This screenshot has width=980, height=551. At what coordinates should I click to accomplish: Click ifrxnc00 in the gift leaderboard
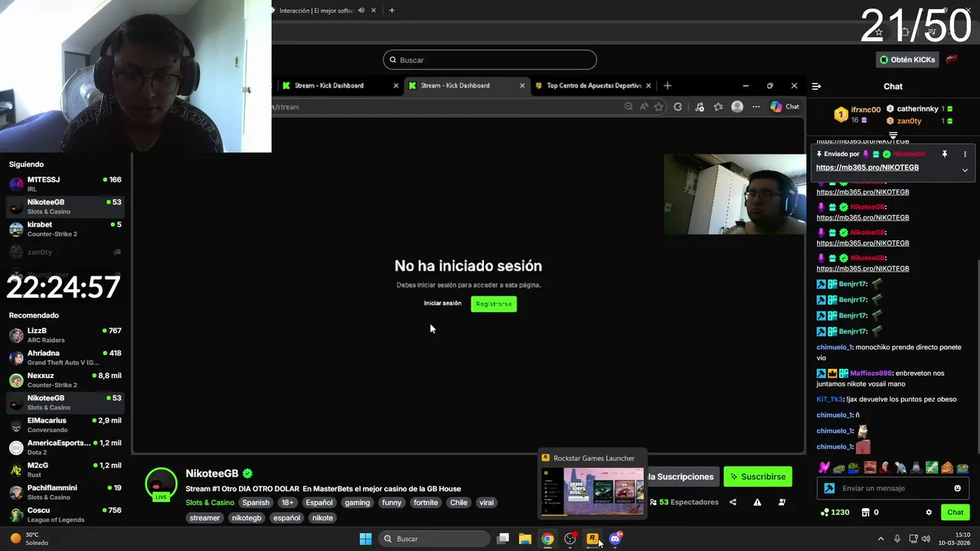(865, 109)
